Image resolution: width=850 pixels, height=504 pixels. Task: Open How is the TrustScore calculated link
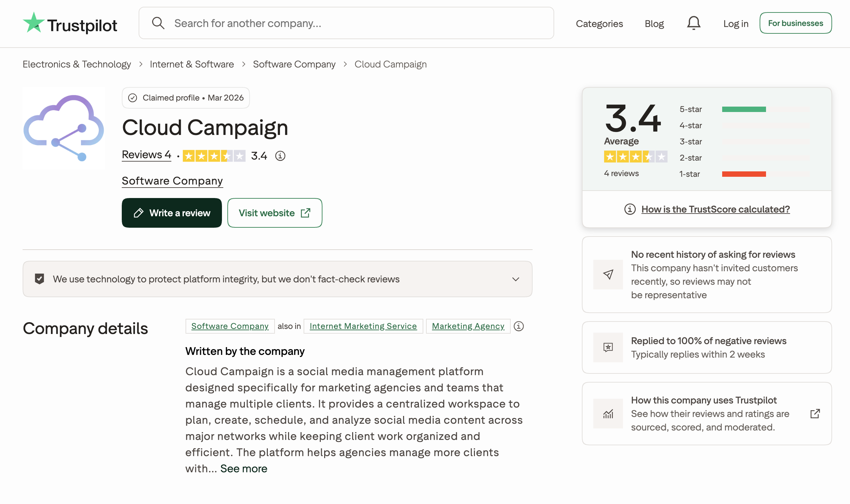tap(715, 209)
